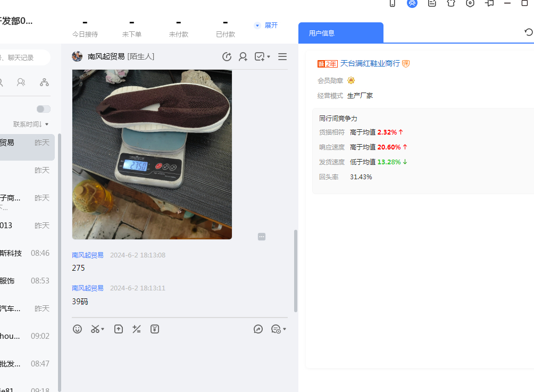
Task: Select the organization tree icon tab
Action: [44, 82]
